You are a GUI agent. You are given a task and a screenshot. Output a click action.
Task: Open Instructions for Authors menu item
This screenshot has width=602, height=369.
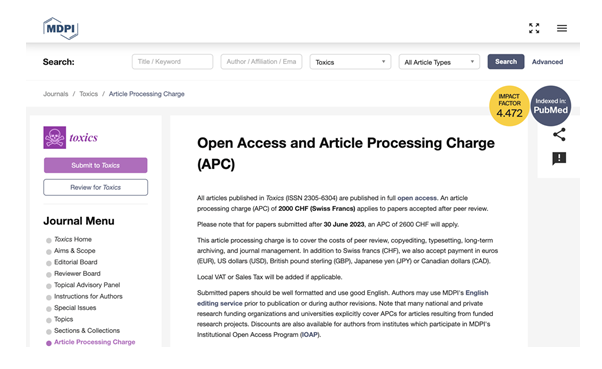pos(88,296)
